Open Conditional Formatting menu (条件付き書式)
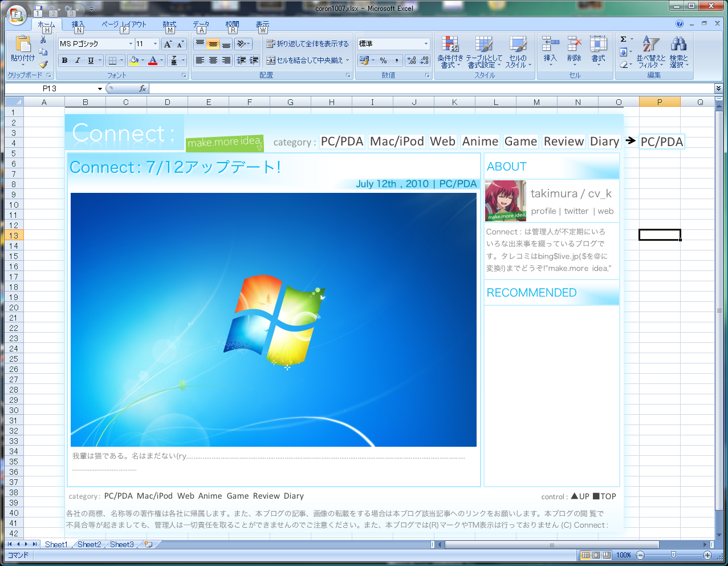This screenshot has height=566, width=728. (450, 51)
